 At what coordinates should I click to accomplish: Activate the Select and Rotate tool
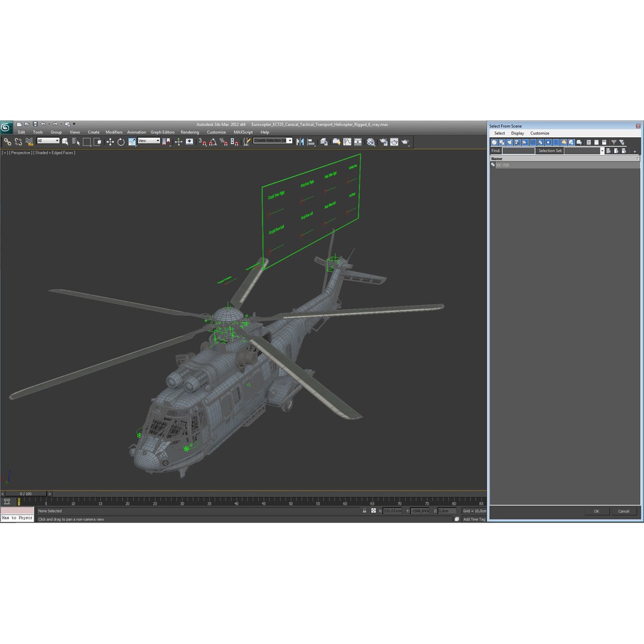tap(120, 142)
